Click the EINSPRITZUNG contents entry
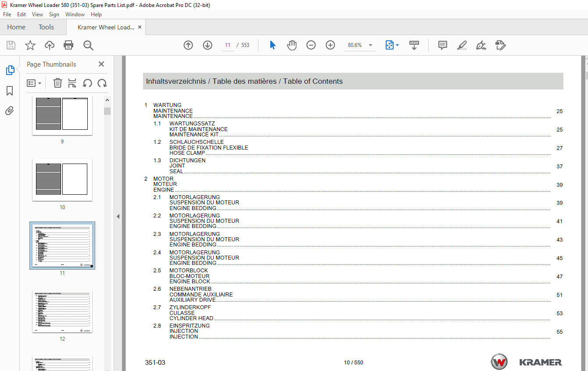Viewport: 588px width, 371px height. point(190,326)
